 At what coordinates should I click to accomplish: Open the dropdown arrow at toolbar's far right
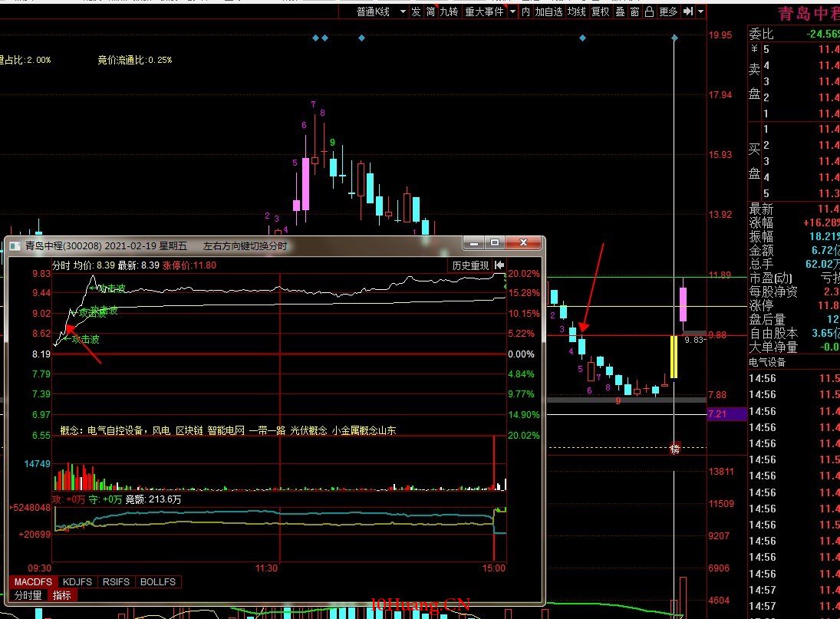(700, 12)
